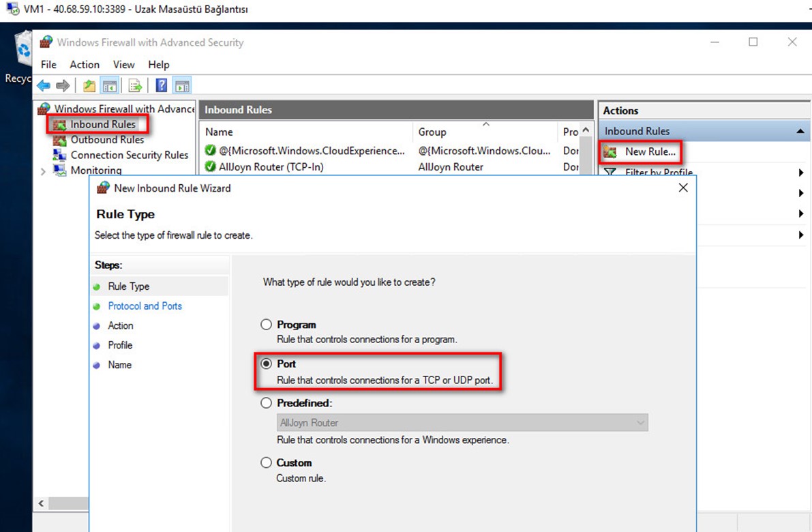Image resolution: width=812 pixels, height=532 pixels.
Task: Close the New Inbound Rule Wizard dialog
Action: tap(683, 188)
